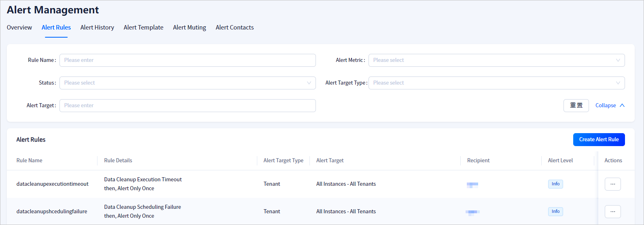The width and height of the screenshot is (644, 225).
Task: Go to the Alert Muting tab
Action: point(189,28)
